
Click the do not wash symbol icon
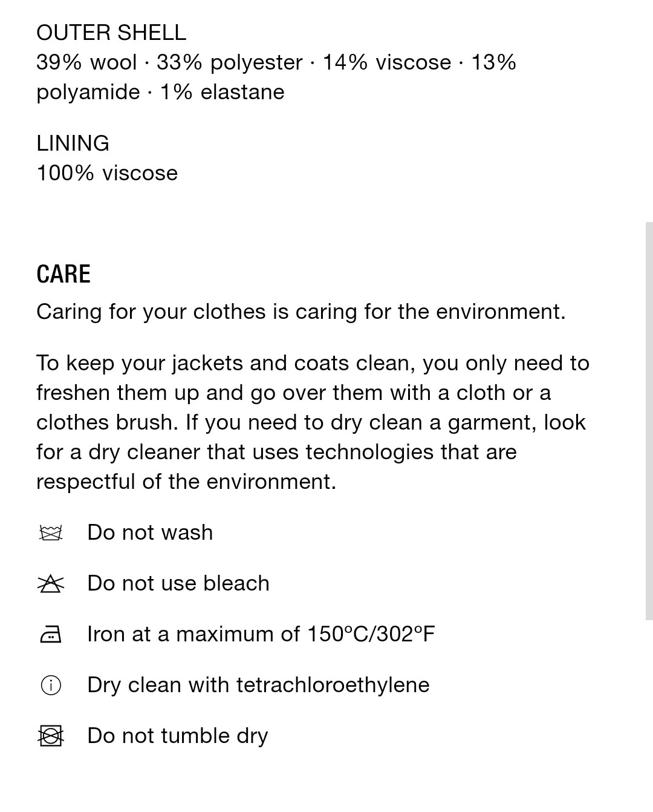(x=50, y=533)
